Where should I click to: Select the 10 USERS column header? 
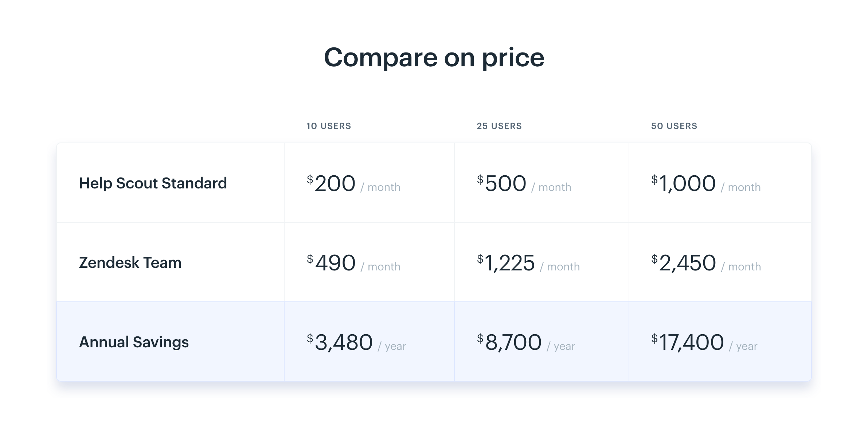pyautogui.click(x=329, y=126)
